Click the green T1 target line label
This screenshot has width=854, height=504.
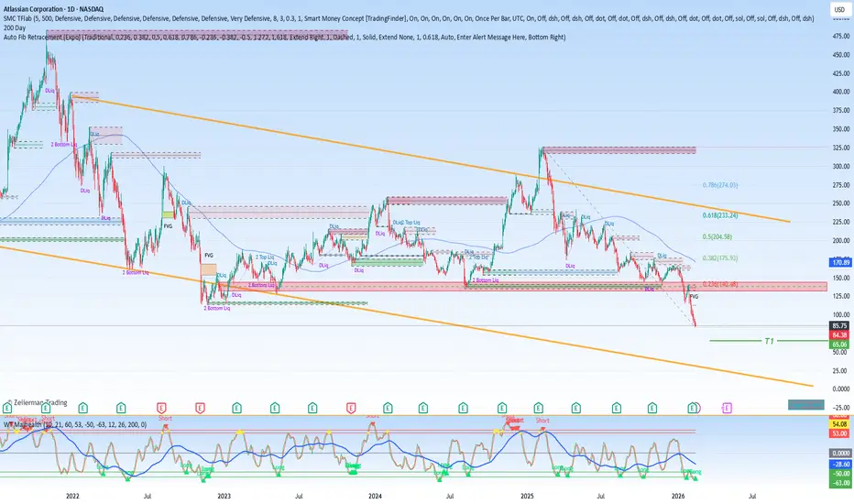point(769,341)
